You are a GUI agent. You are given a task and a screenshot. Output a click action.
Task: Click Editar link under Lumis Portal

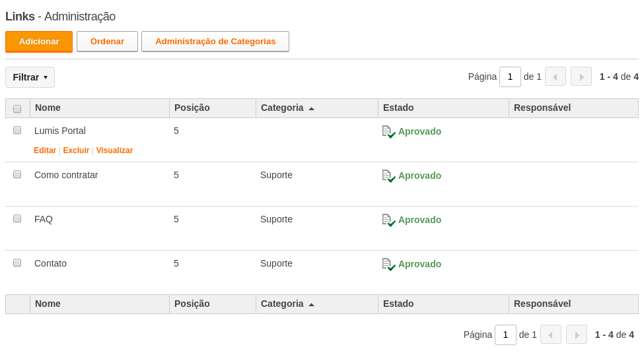pyautogui.click(x=45, y=150)
